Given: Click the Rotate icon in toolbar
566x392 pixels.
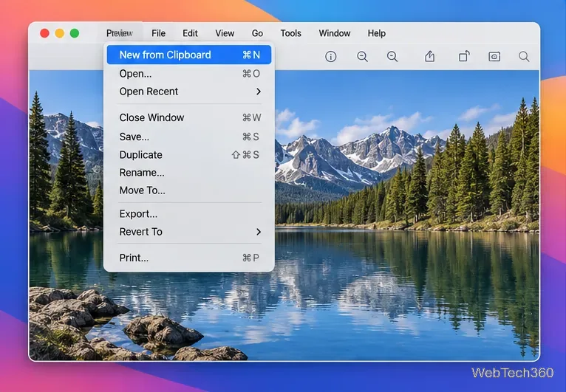Looking at the screenshot, I should pos(464,56).
